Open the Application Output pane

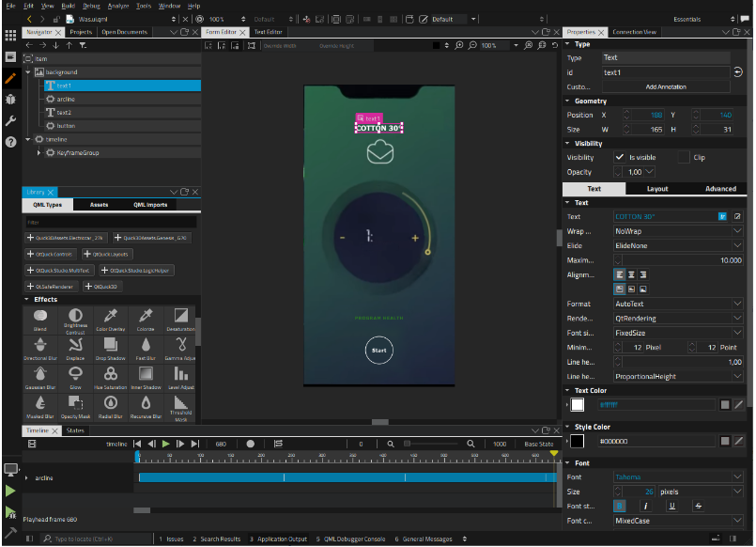pos(278,539)
